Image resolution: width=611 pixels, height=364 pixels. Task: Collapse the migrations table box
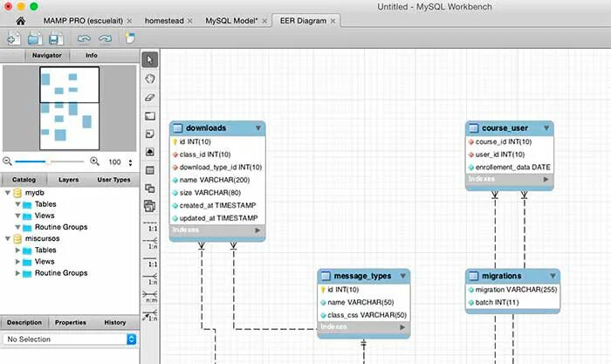pyautogui.click(x=553, y=276)
